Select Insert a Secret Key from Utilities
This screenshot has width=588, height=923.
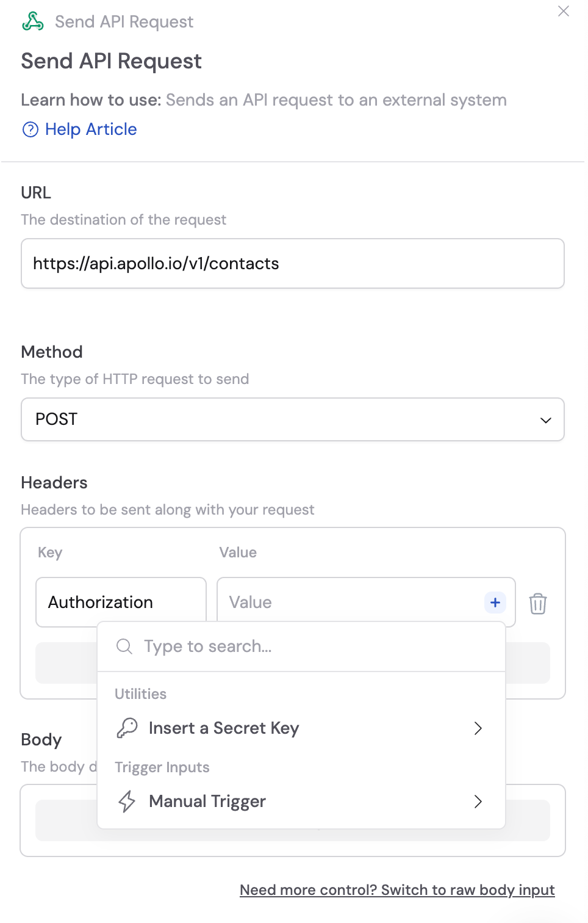coord(224,728)
